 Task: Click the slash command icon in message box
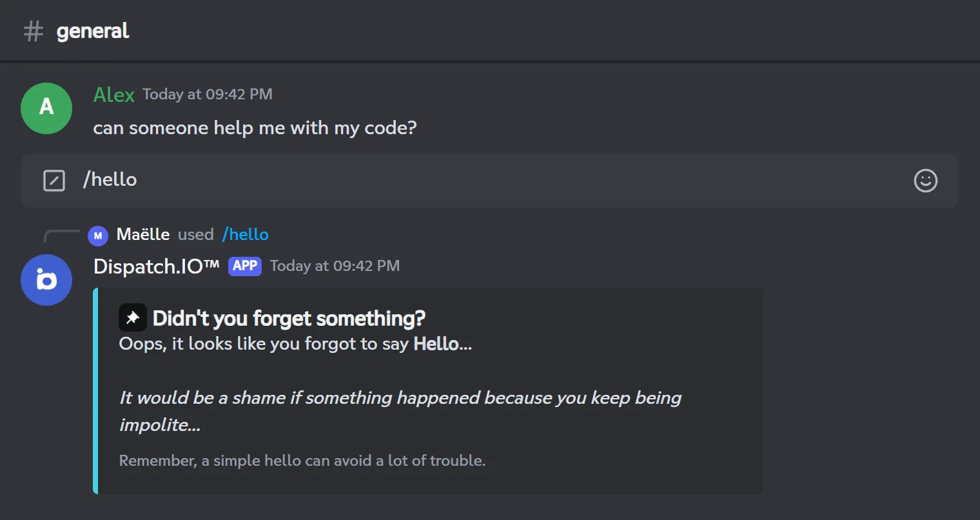[x=54, y=181]
